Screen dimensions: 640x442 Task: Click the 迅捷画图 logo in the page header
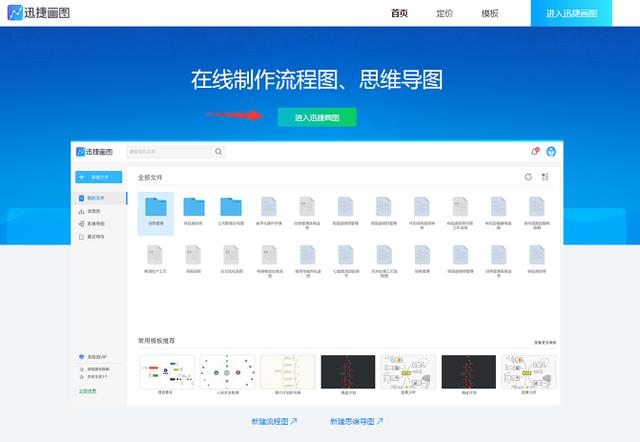[x=39, y=13]
